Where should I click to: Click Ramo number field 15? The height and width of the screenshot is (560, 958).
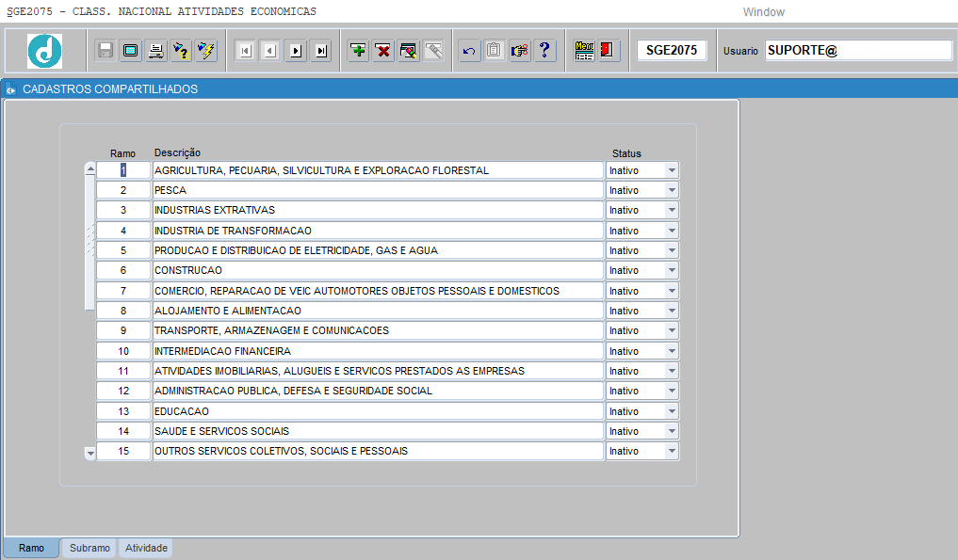(x=123, y=451)
